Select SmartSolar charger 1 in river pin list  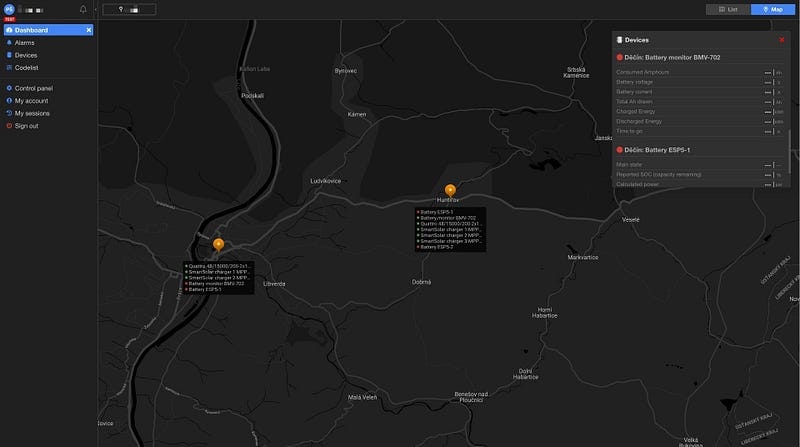[218, 272]
